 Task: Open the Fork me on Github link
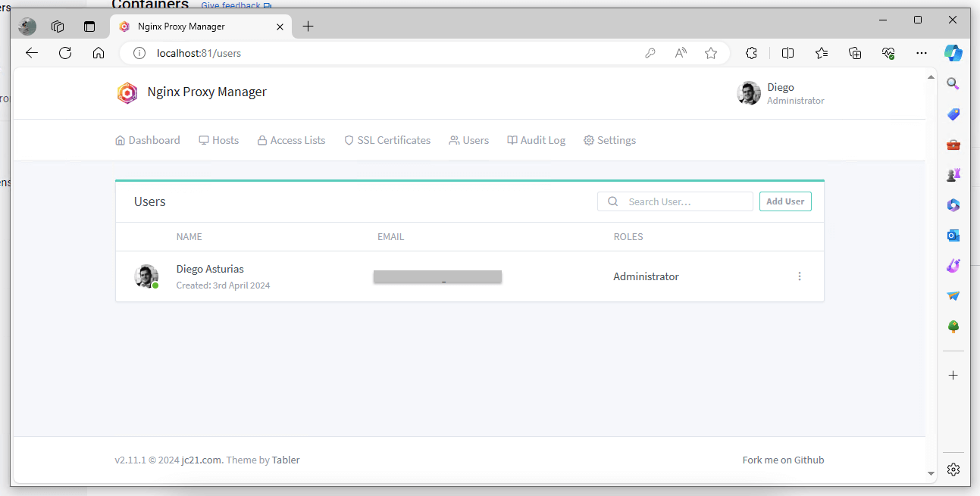783,460
